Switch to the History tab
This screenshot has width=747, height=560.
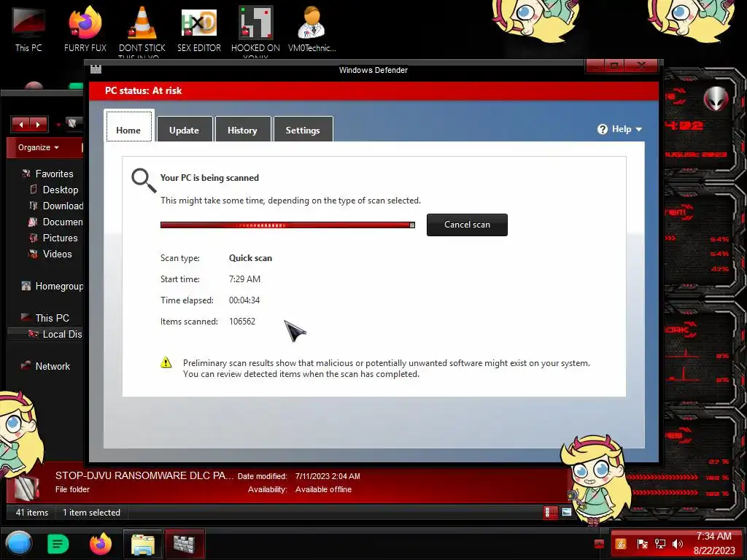click(242, 129)
